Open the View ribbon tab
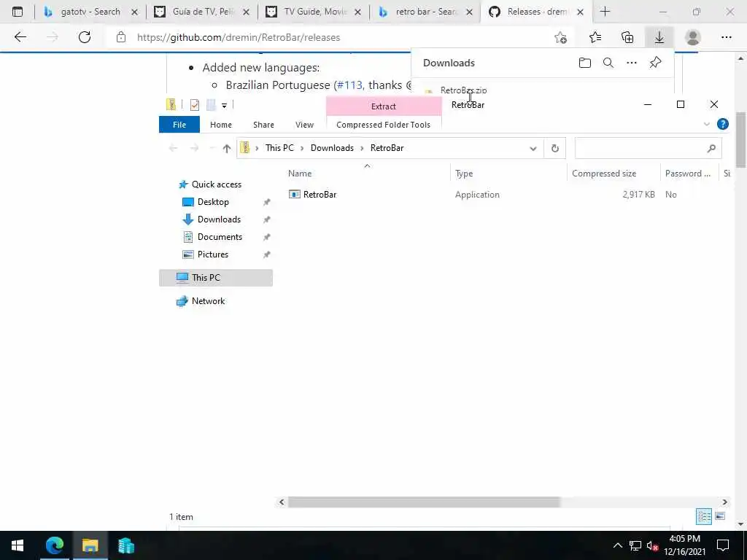747x560 pixels. pos(304,125)
